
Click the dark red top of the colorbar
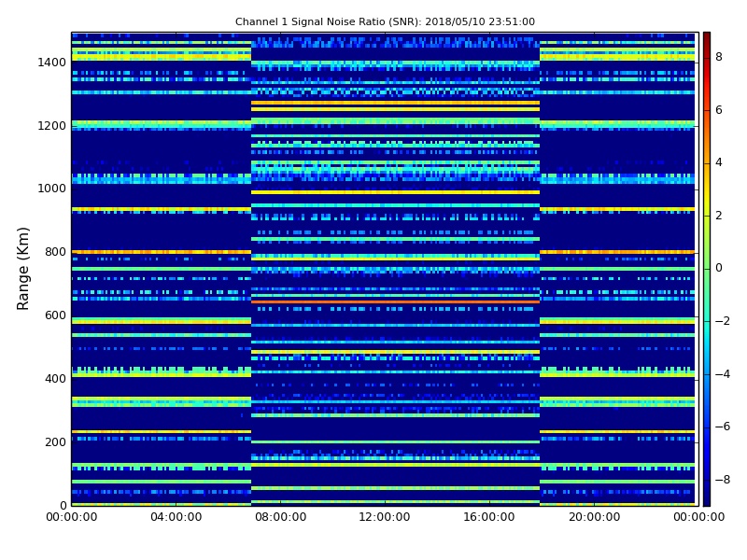point(707,38)
